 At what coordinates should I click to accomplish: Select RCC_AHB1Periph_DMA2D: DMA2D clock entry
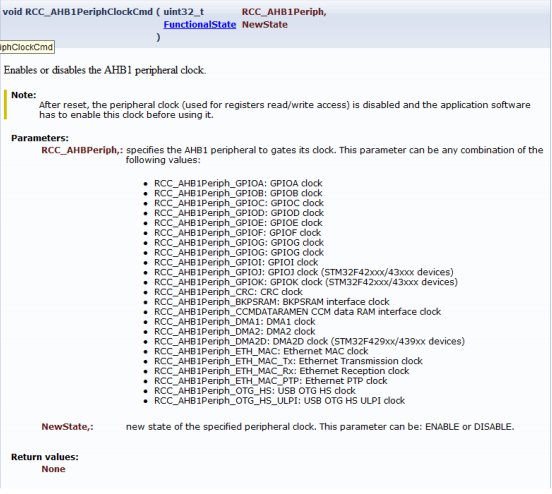[309, 341]
